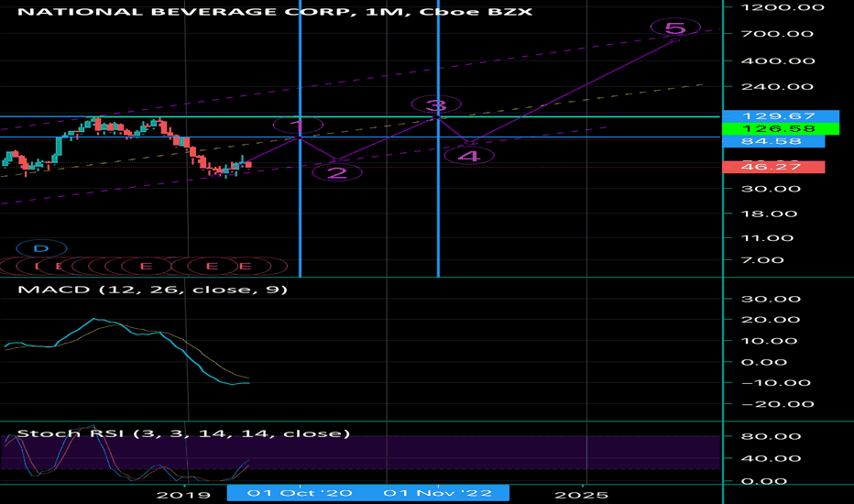Click the 11.00 price axis value
Image resolution: width=854 pixels, height=504 pixels.
tap(767, 238)
